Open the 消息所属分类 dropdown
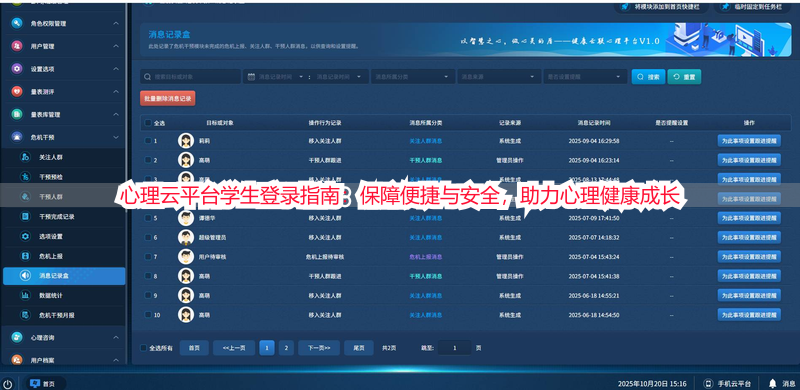The width and height of the screenshot is (800, 390). pyautogui.click(x=413, y=77)
